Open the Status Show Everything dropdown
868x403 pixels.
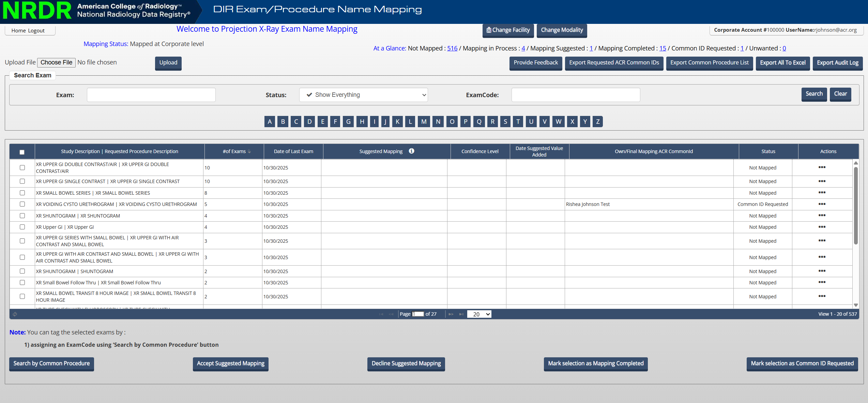click(363, 95)
